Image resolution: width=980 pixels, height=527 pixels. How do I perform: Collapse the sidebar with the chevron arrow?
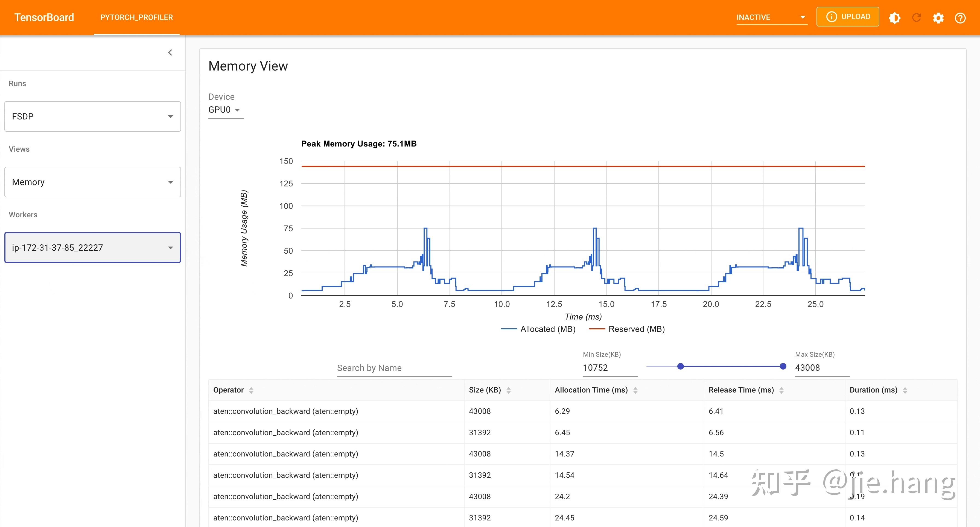170,52
